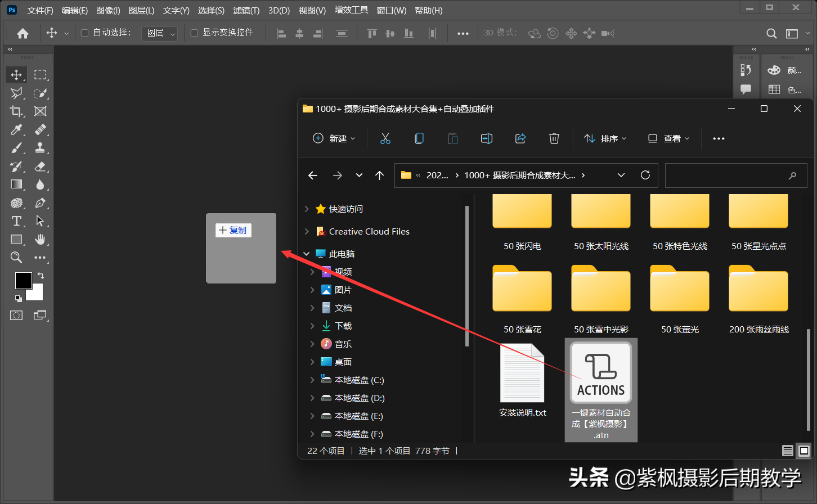Open the 排序 sort dropdown
The width and height of the screenshot is (817, 504).
[605, 138]
